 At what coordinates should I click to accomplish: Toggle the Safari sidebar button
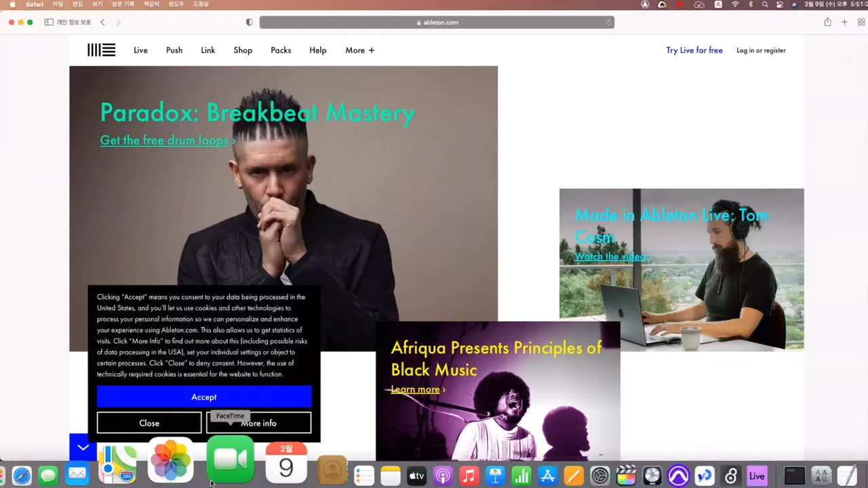click(x=49, y=22)
